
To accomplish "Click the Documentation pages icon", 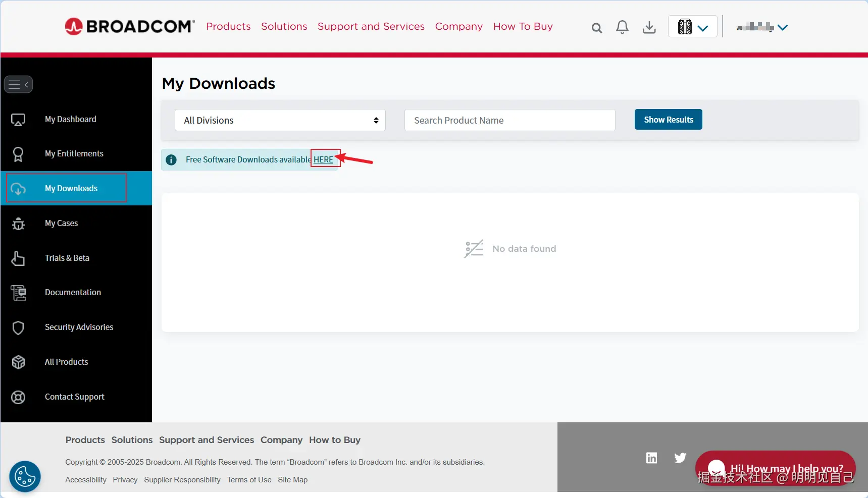I will 18,293.
